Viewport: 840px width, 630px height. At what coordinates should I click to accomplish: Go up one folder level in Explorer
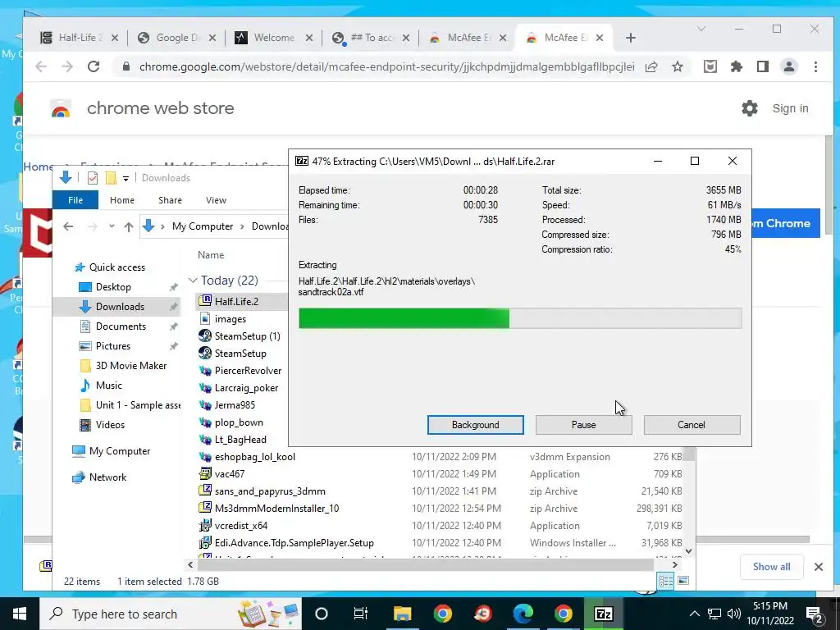click(x=129, y=226)
